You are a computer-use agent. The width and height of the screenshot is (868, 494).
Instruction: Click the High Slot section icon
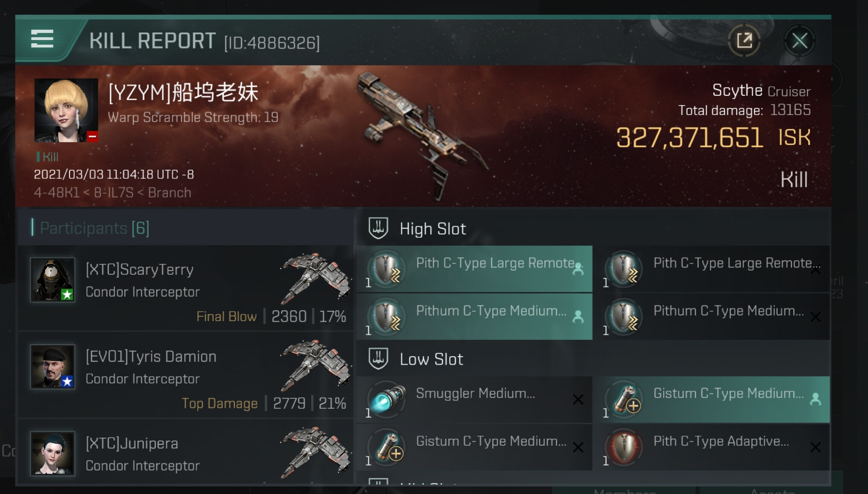[x=378, y=228]
